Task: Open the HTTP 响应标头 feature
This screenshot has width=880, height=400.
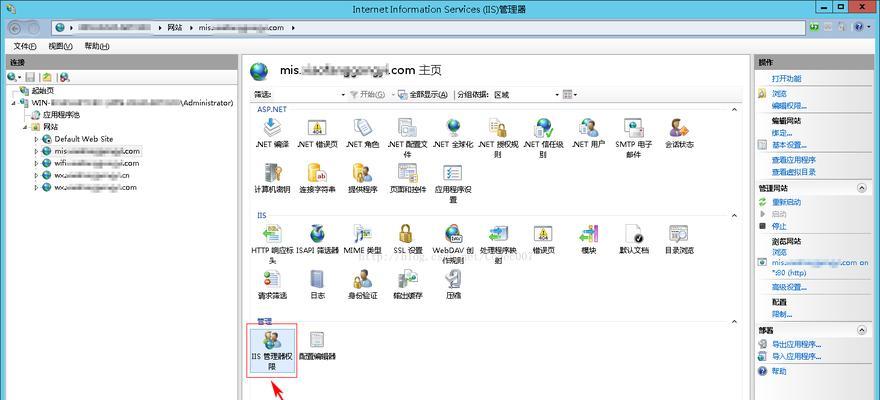Action: [x=272, y=244]
